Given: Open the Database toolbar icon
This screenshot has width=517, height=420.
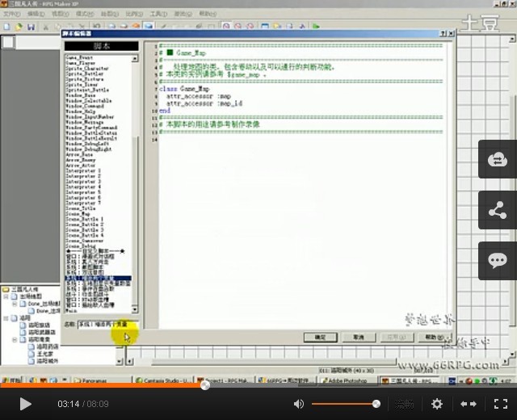Looking at the screenshot, I should coord(265,27).
